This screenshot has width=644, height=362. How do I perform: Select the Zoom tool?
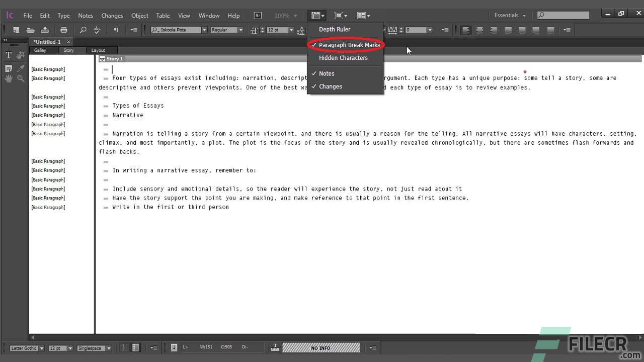click(21, 78)
